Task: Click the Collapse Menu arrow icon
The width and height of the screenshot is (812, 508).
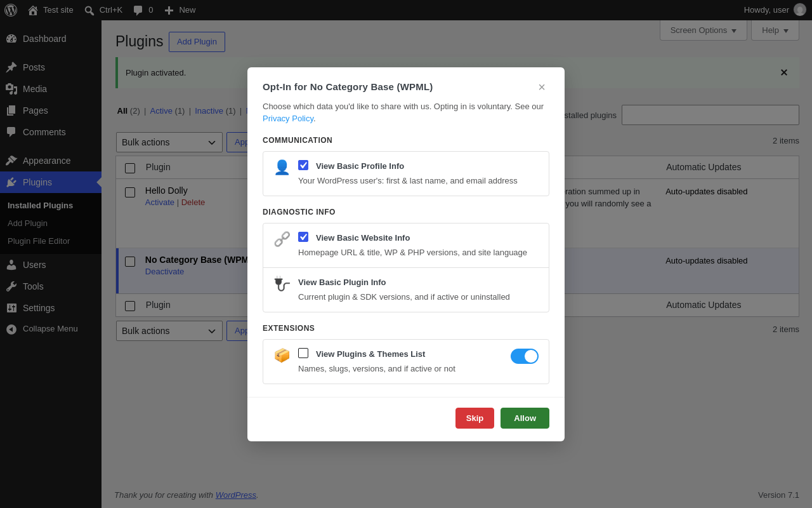Action: click(11, 329)
